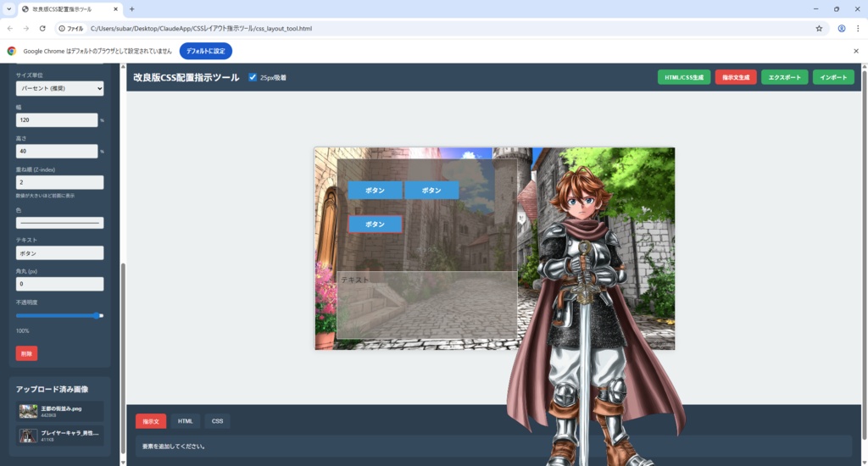
Task: Open the Chrome profile menu
Action: tap(842, 28)
